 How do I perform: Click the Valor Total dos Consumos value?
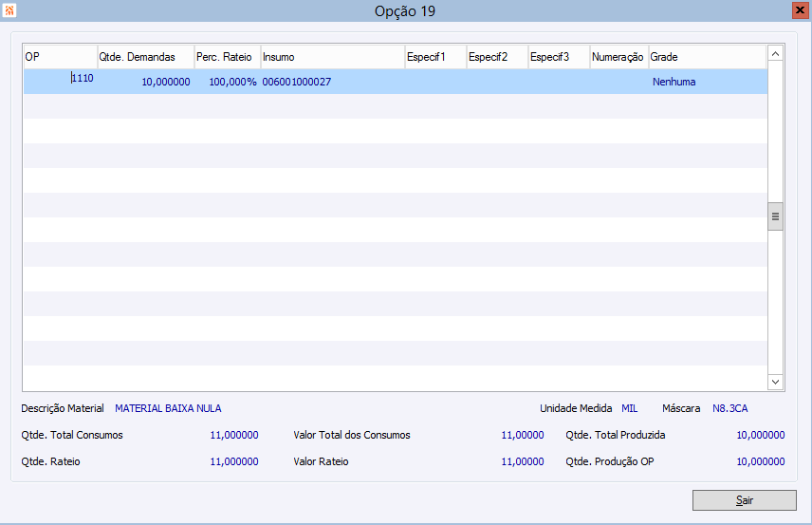(x=523, y=435)
